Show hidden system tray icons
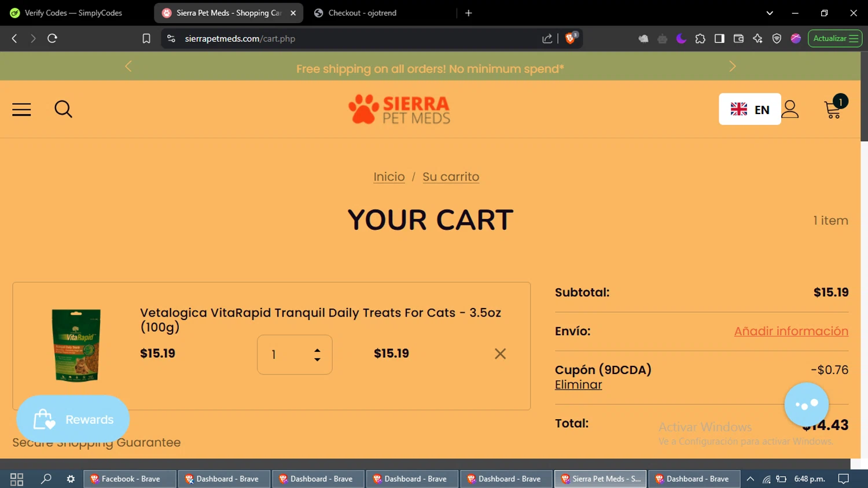This screenshot has width=868, height=488. [750, 479]
